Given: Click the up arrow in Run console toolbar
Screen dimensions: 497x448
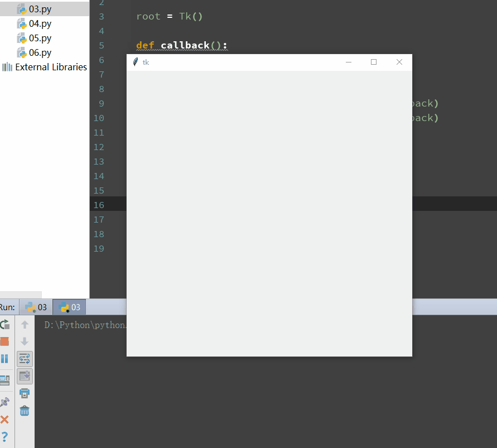Looking at the screenshot, I should 25,324.
